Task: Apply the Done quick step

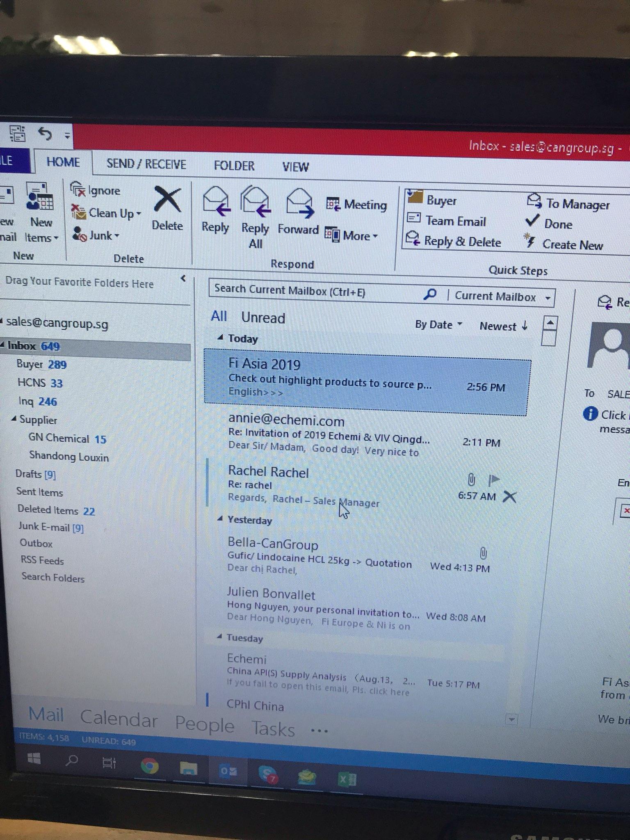Action: click(549, 223)
